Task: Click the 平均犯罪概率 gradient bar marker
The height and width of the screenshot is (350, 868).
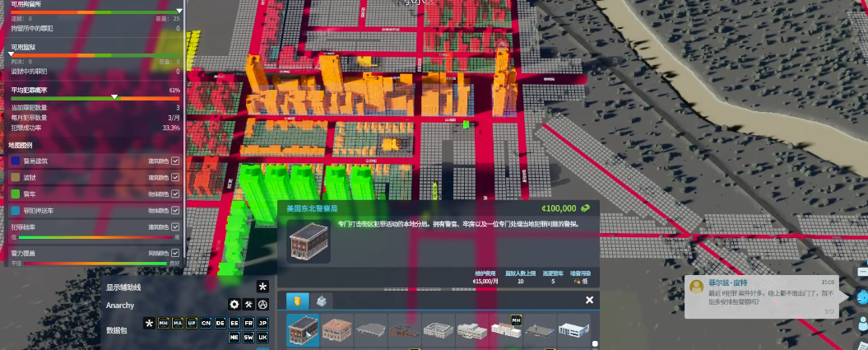Action: pyautogui.click(x=114, y=97)
